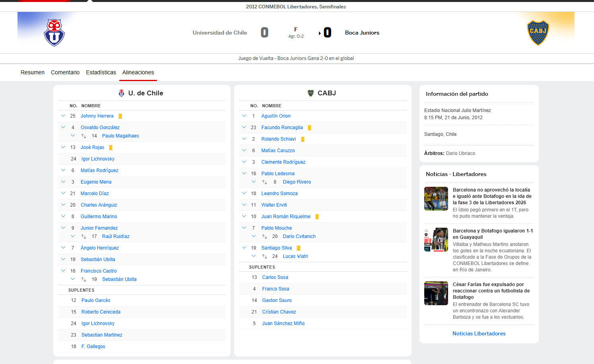The image size is (594, 364).
Task: Open the Resumen tab
Action: point(33,72)
